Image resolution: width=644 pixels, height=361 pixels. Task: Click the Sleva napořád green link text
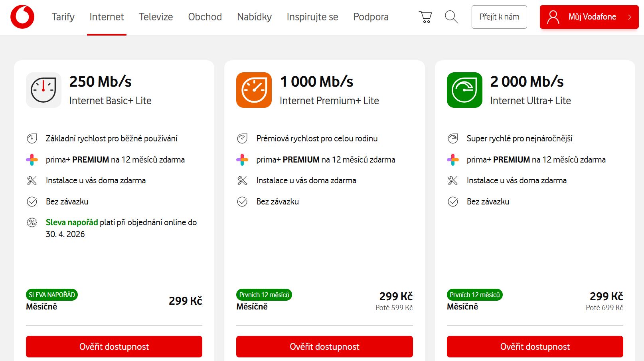(x=72, y=222)
